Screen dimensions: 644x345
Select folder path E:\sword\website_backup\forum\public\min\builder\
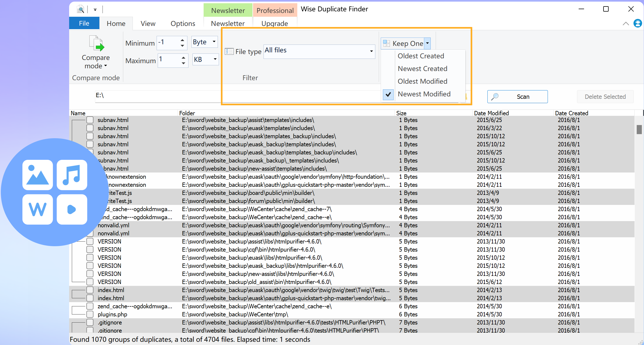coord(248,201)
